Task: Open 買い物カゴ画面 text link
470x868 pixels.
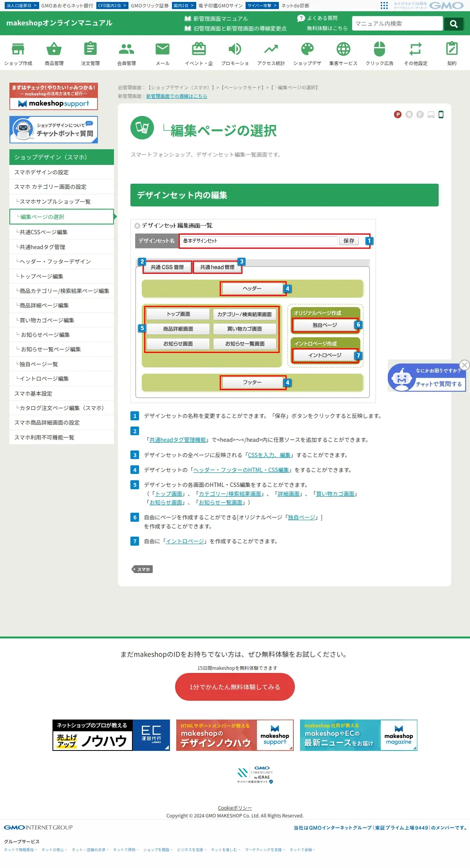Action: click(335, 494)
